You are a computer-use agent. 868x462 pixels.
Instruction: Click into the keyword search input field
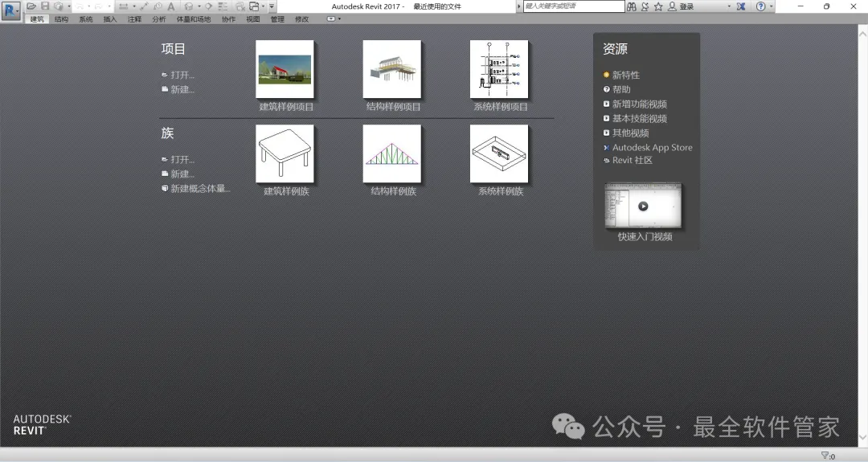[574, 6]
